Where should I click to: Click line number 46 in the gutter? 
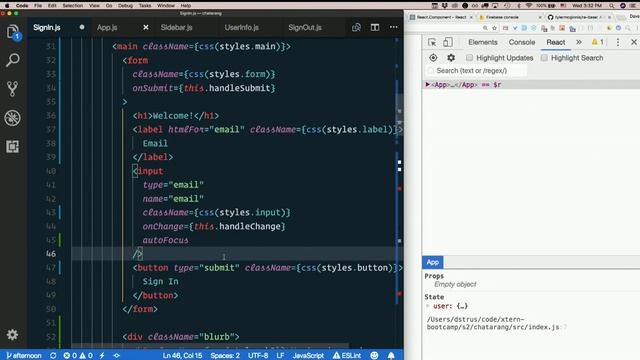click(x=51, y=254)
